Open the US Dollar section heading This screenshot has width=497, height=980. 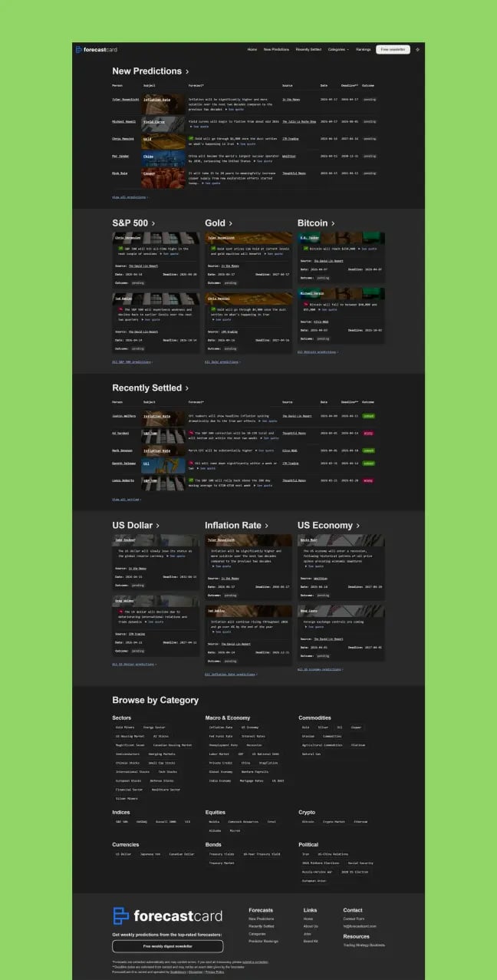pos(136,526)
